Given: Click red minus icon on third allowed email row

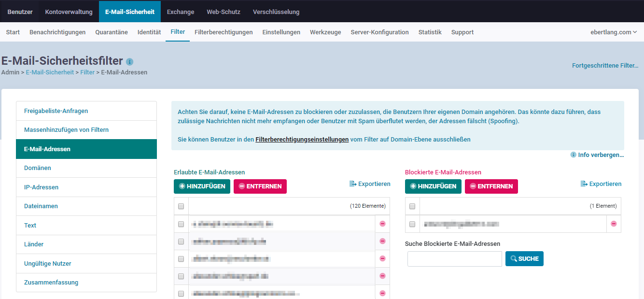Looking at the screenshot, I should click(382, 258).
